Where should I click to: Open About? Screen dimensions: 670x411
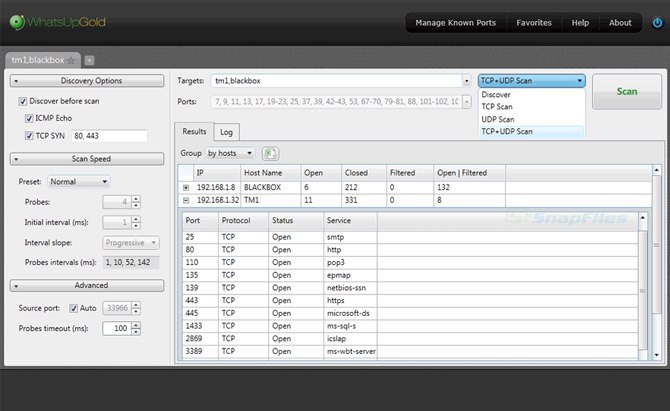point(620,23)
